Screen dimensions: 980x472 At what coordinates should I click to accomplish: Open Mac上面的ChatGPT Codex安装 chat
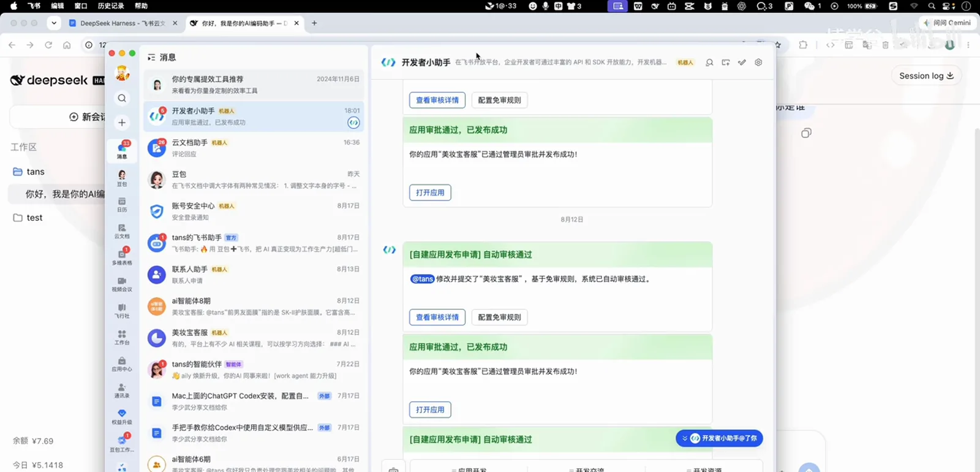coord(254,402)
